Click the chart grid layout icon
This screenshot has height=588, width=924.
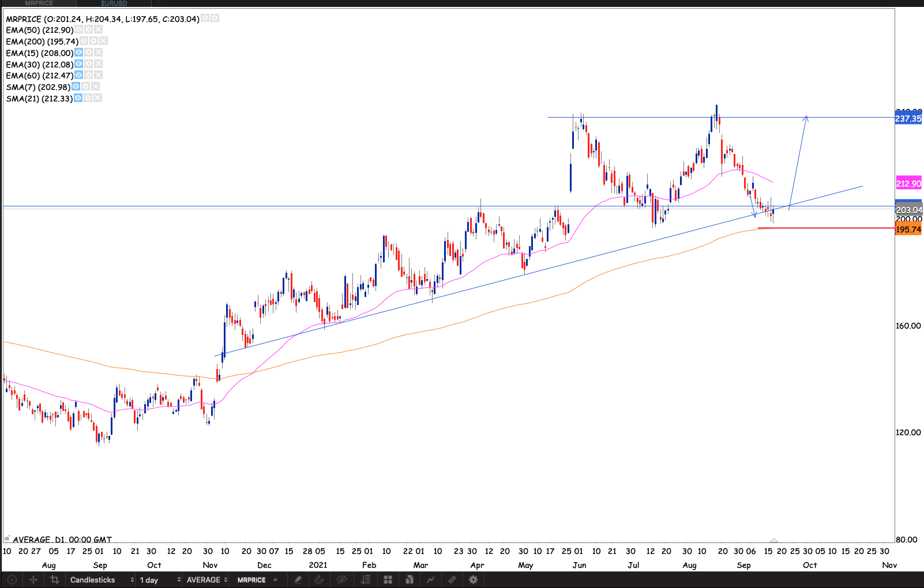click(x=388, y=580)
